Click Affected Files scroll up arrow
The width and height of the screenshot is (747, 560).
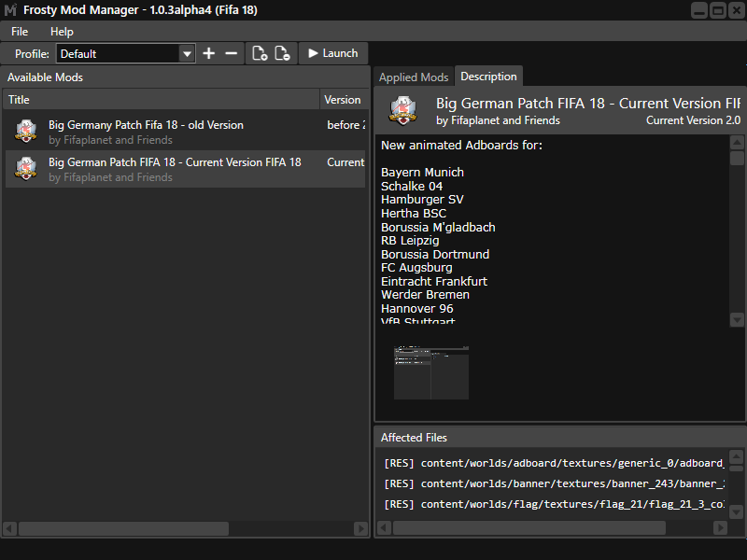736,457
